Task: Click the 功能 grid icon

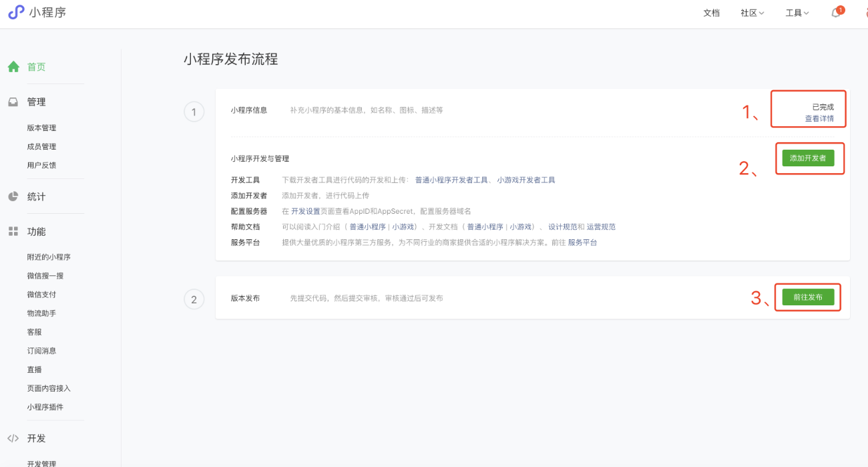Action: (x=13, y=232)
